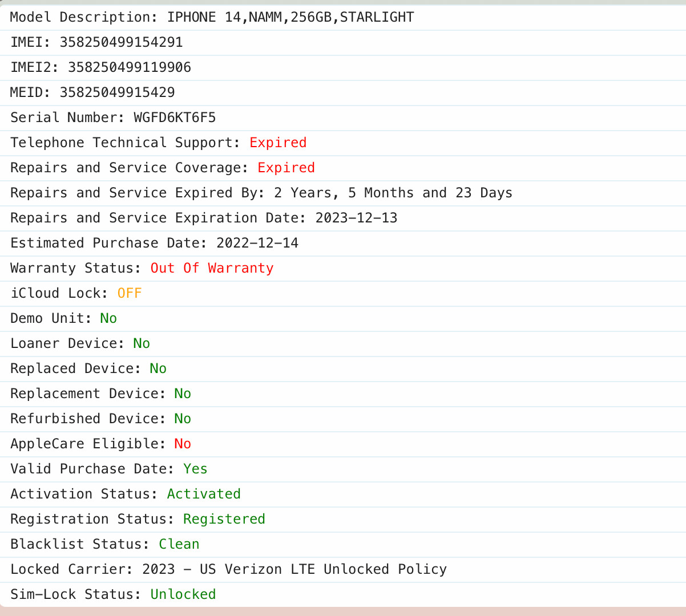Click the expiration date 2023-12-13
The image size is (686, 616).
tap(356, 218)
